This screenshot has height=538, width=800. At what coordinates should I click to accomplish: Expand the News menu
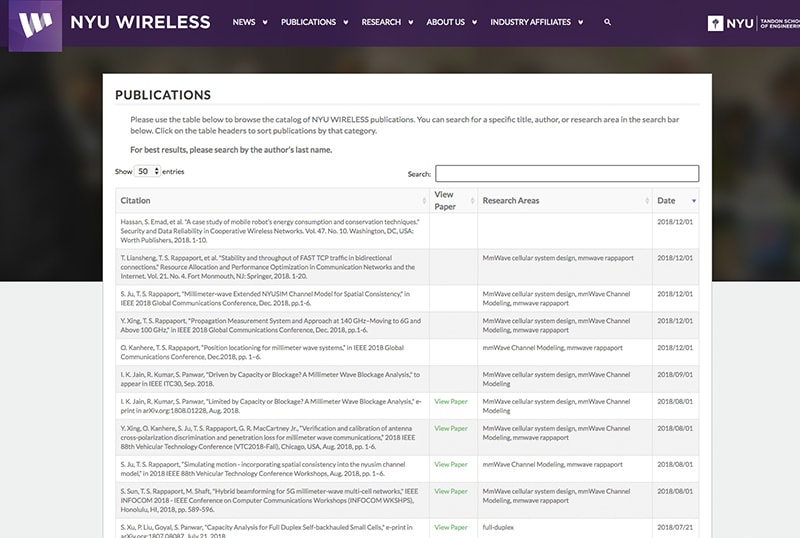coord(249,22)
